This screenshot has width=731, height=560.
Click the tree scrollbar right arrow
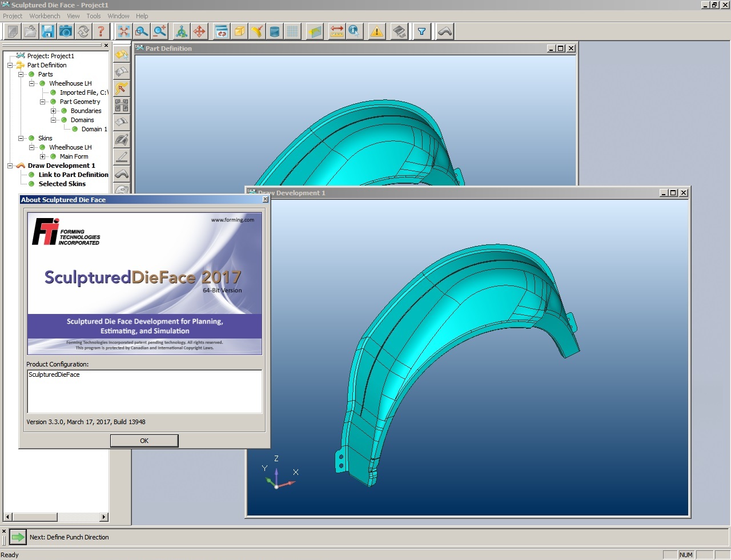(x=104, y=517)
